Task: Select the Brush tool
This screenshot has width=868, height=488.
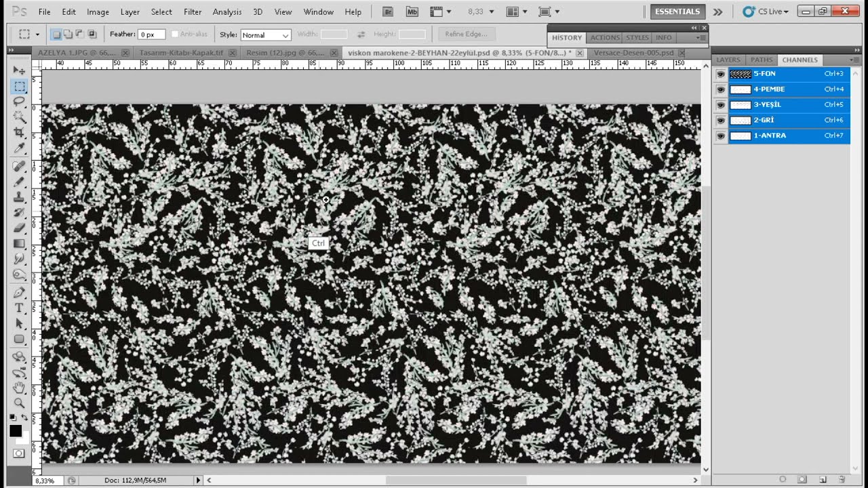Action: pos(19,182)
